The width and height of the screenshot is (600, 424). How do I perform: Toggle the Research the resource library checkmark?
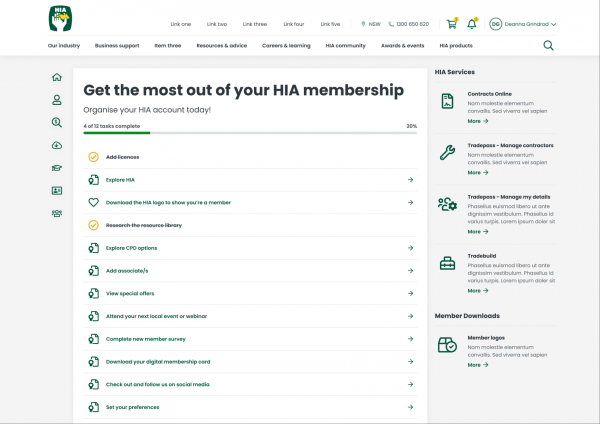pos(93,225)
